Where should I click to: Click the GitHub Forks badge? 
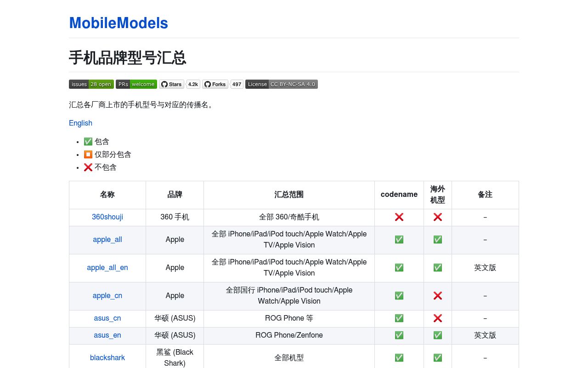(x=215, y=84)
